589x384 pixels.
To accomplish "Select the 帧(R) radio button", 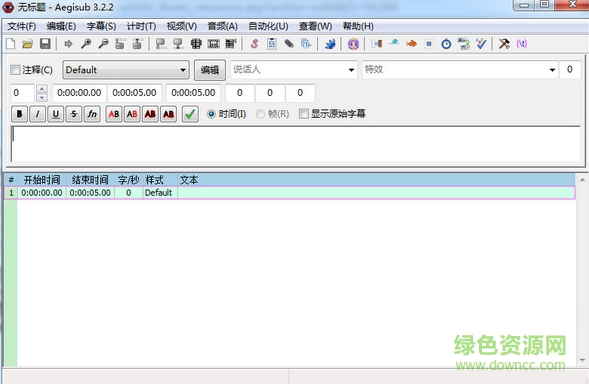I will click(260, 113).
